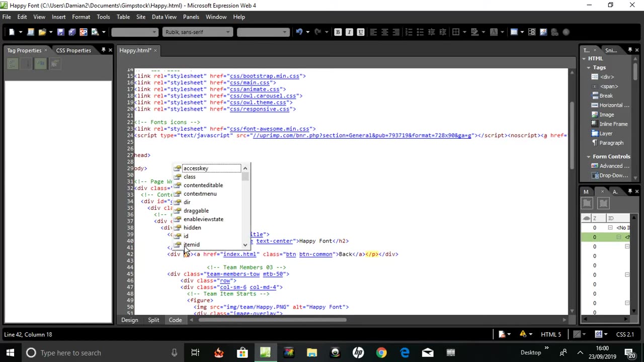Click the Numbered list icon
644x362 pixels.
coord(409,32)
